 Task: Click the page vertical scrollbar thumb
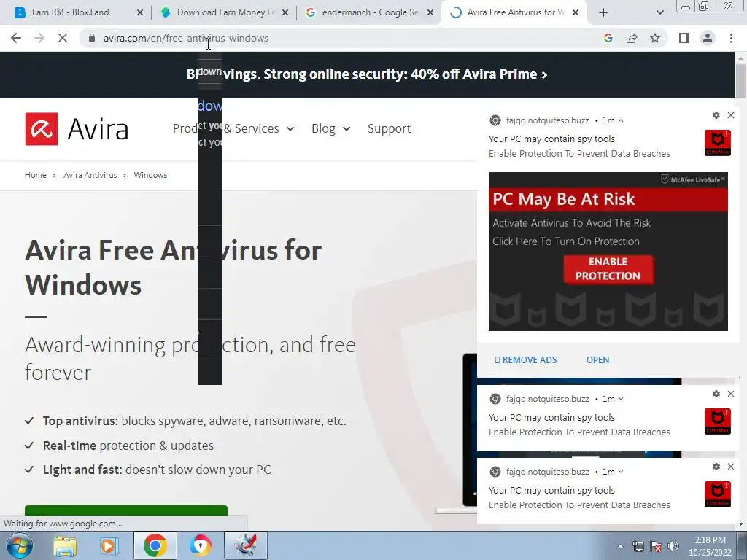click(741, 81)
